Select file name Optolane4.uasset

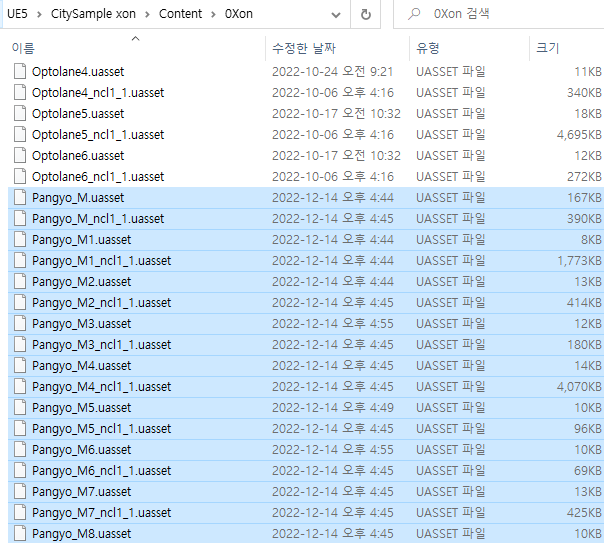tap(78, 72)
